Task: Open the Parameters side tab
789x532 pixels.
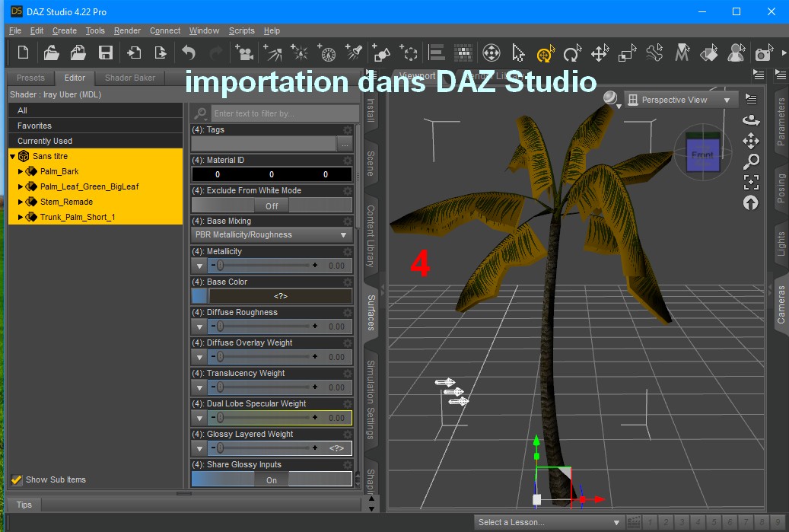Action: [781, 122]
